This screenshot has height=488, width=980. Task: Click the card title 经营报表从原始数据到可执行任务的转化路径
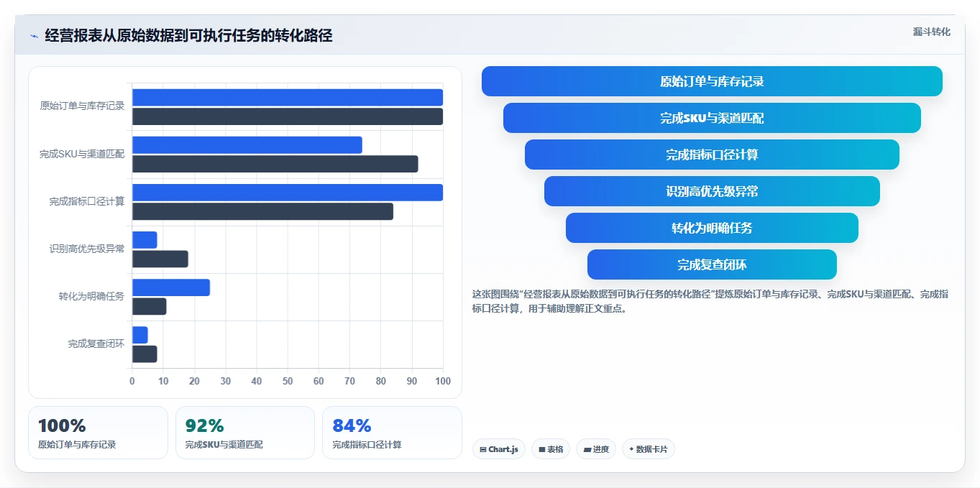coord(188,36)
